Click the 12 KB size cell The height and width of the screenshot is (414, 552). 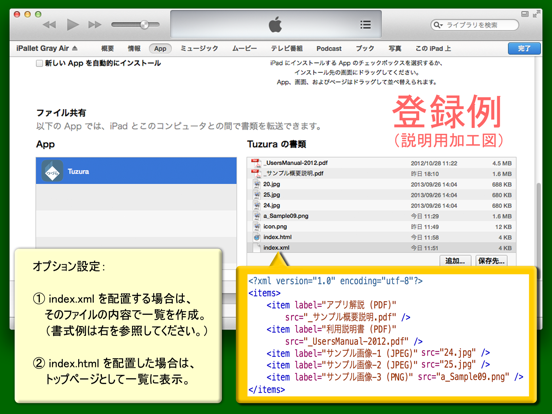point(503,227)
